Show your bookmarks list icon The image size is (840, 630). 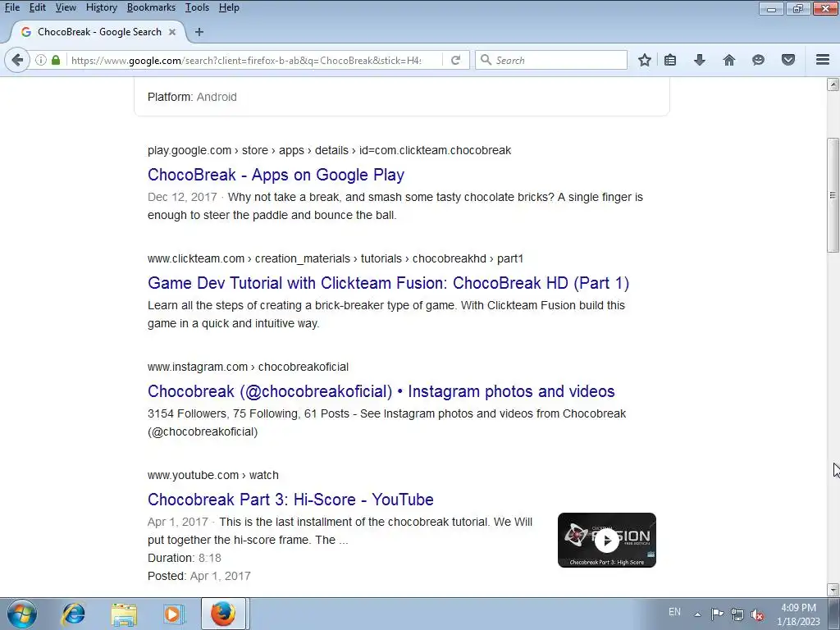coord(670,60)
